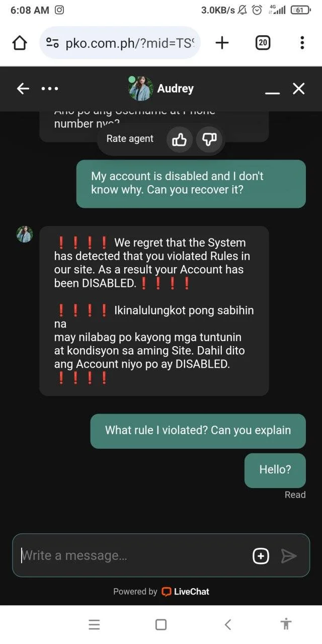
Task: Go back using the chat back arrow
Action: (23, 89)
